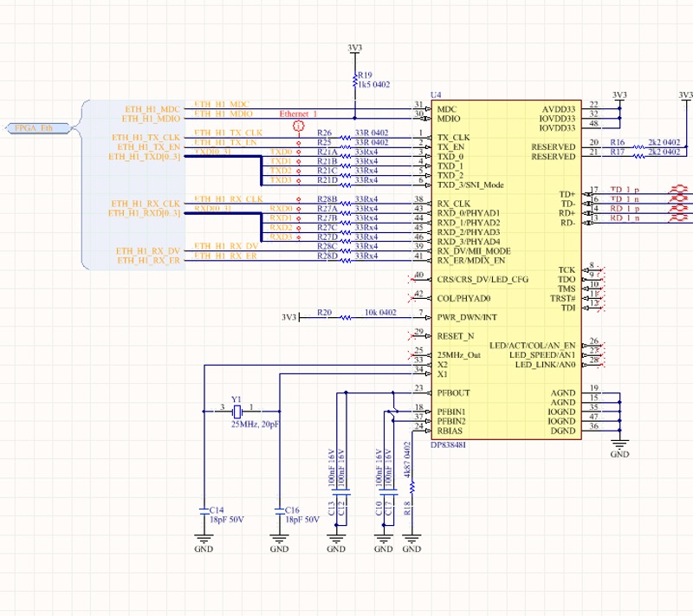This screenshot has width=693, height=616.
Task: Click the no-connect cross at pin 40
Action: pos(411,279)
